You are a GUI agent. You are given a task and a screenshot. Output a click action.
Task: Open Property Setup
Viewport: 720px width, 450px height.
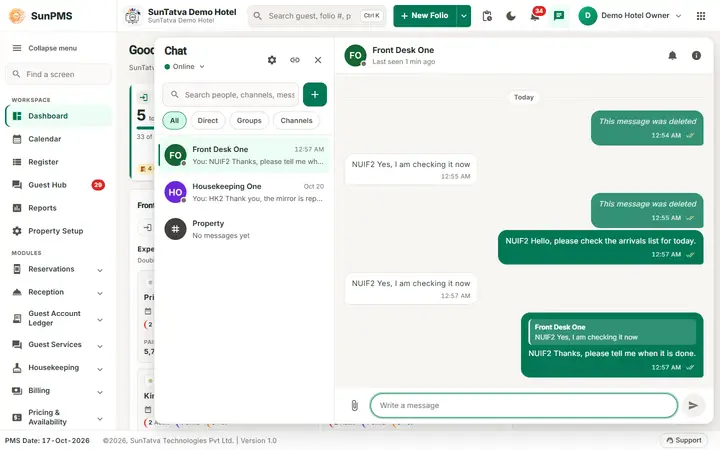pyautogui.click(x=59, y=231)
